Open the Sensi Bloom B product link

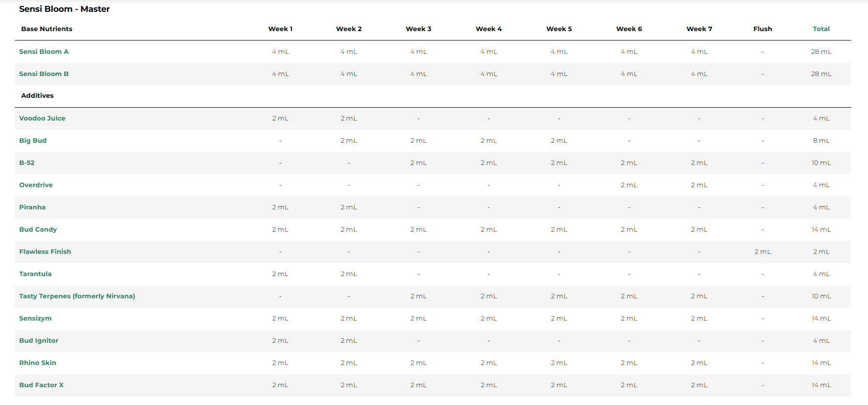coord(44,74)
